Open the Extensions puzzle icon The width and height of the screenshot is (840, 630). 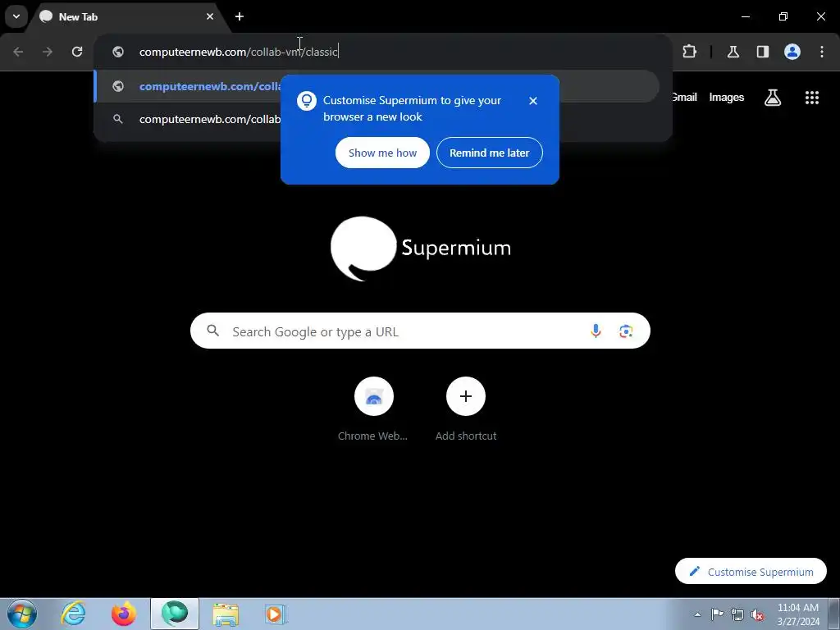[x=689, y=52]
